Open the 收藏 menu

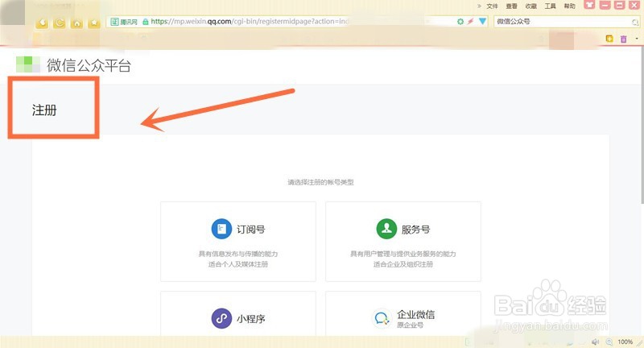click(530, 6)
